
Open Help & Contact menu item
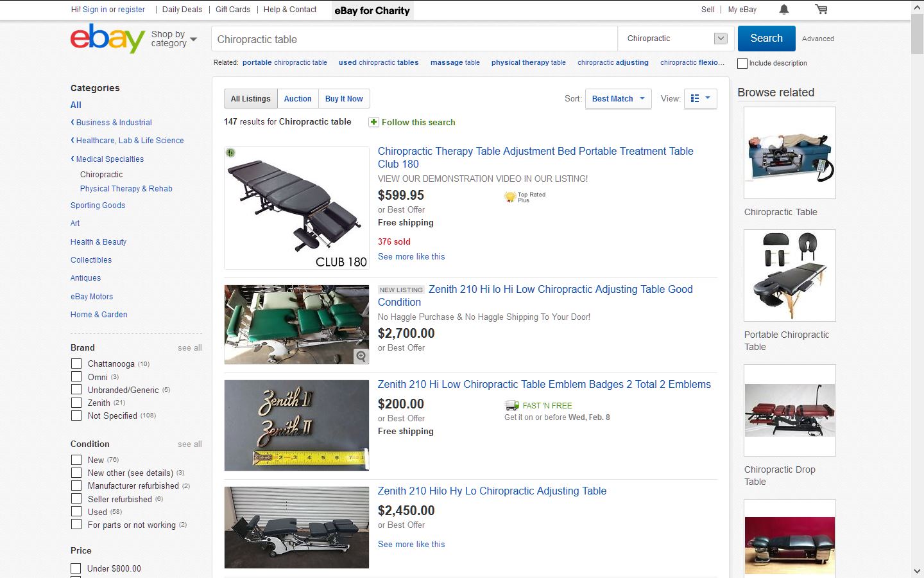290,10
